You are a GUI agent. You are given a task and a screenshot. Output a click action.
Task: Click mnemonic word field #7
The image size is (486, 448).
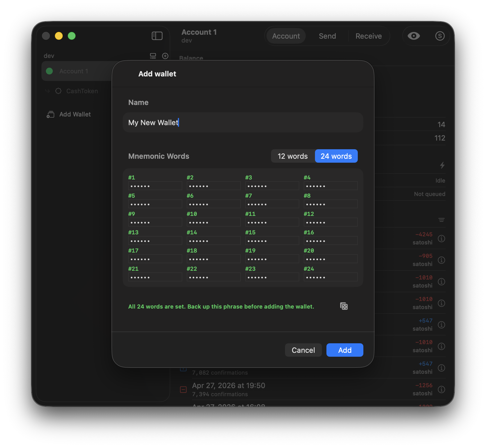pyautogui.click(x=272, y=204)
